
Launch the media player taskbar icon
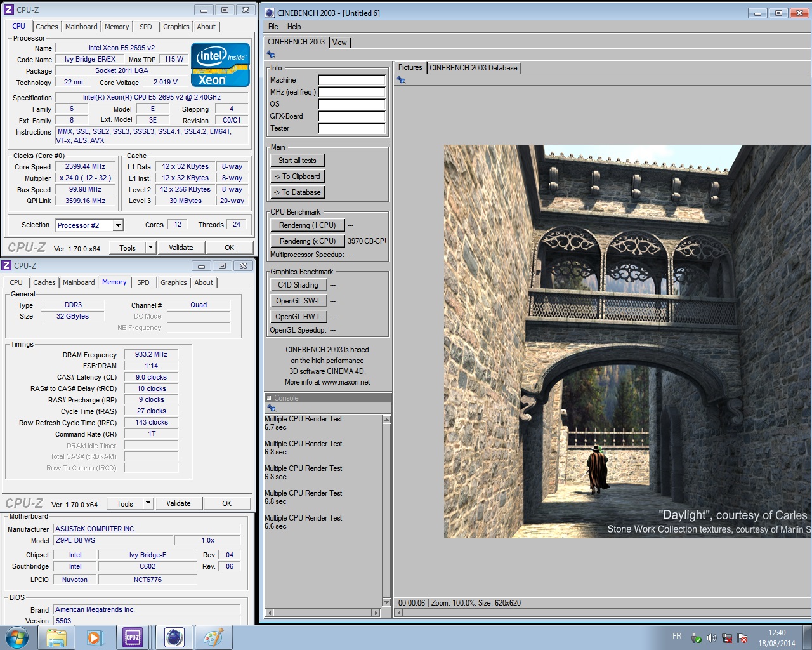[95, 637]
